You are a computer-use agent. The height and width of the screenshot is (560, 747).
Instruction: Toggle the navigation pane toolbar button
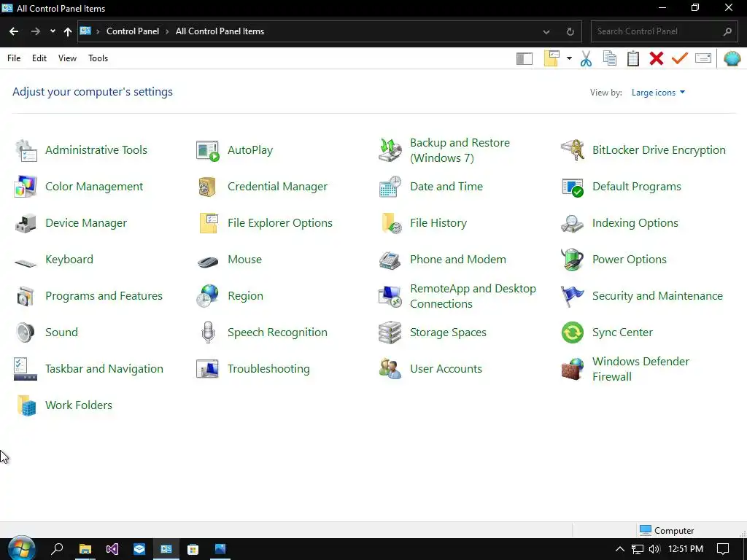[525, 58]
